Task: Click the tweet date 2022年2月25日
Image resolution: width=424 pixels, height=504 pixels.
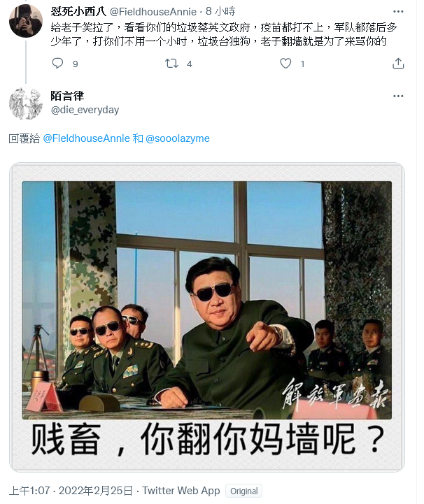Action: coord(96,491)
